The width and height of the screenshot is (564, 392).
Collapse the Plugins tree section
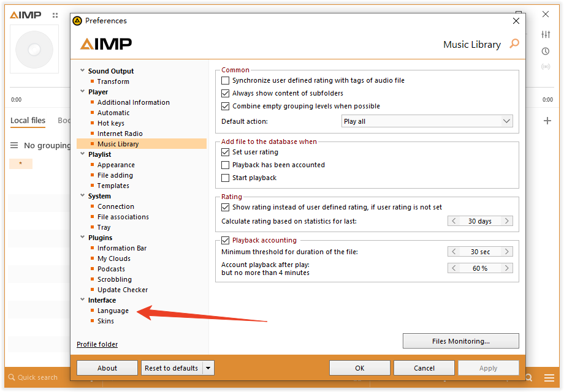[x=82, y=237]
